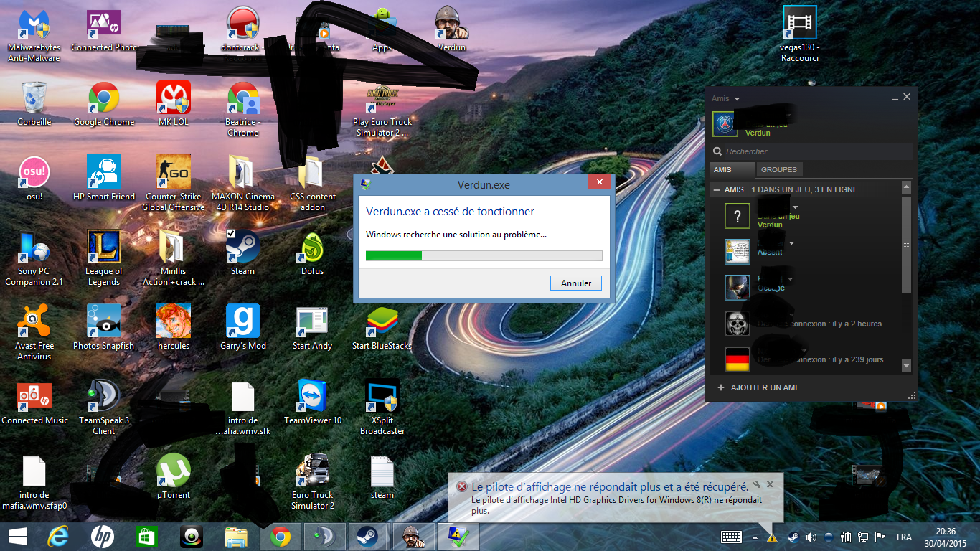This screenshot has height=551, width=980.
Task: Open File Explorer from the taskbar
Action: tap(235, 537)
